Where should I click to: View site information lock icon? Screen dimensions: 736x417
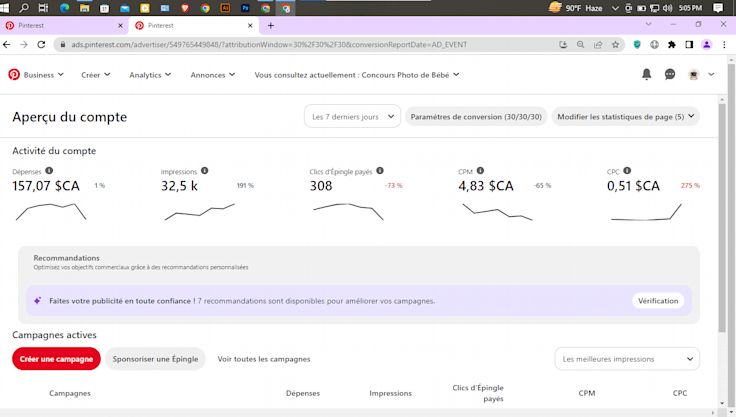62,45
